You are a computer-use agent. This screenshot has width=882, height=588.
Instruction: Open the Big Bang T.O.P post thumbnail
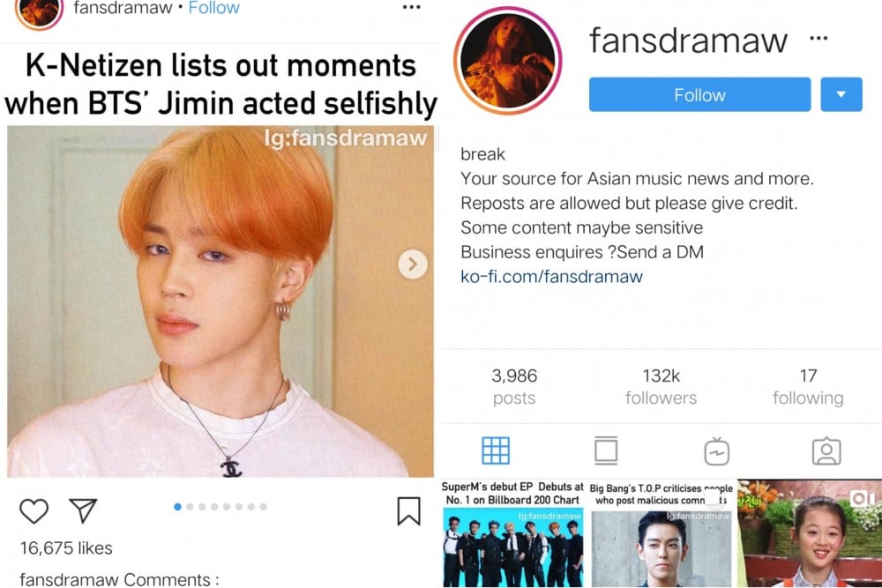coord(661,534)
